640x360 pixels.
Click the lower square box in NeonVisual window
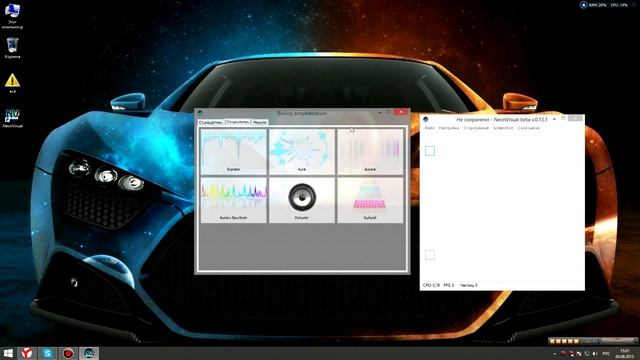tap(430, 255)
